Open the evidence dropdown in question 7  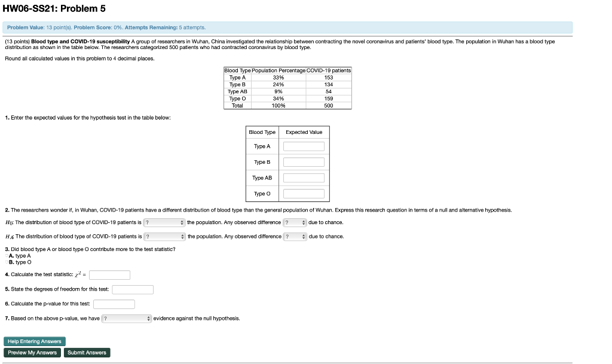click(126, 317)
